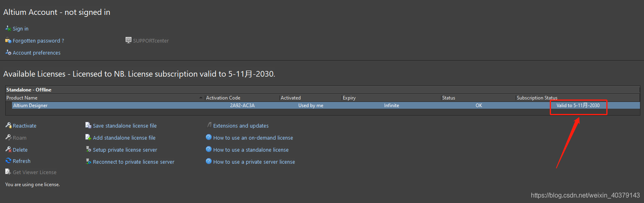Click the Status column header
Screen dimensions: 644x203
coord(478,98)
